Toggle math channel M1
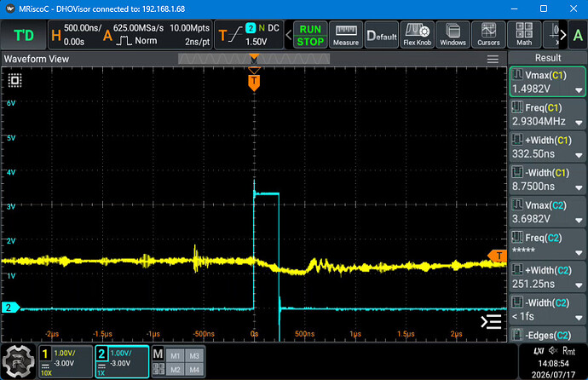Viewport: 588px width, 380px height. (176, 355)
